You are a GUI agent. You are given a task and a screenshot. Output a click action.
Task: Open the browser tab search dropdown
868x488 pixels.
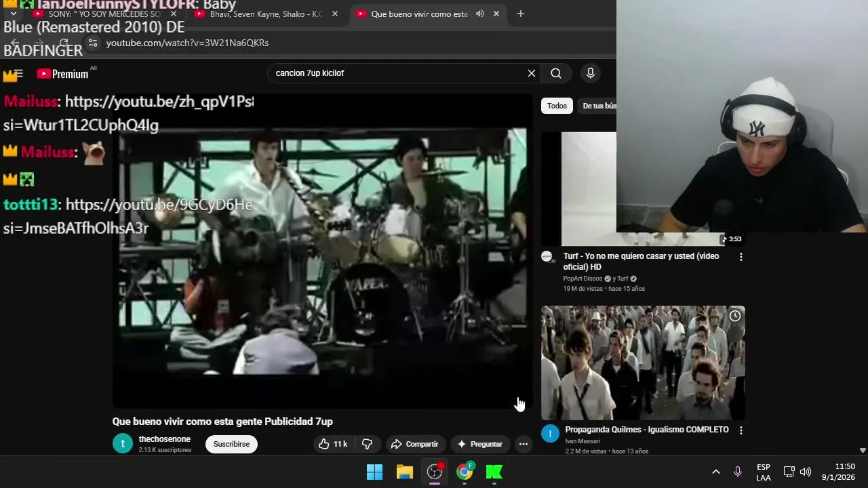point(13,14)
